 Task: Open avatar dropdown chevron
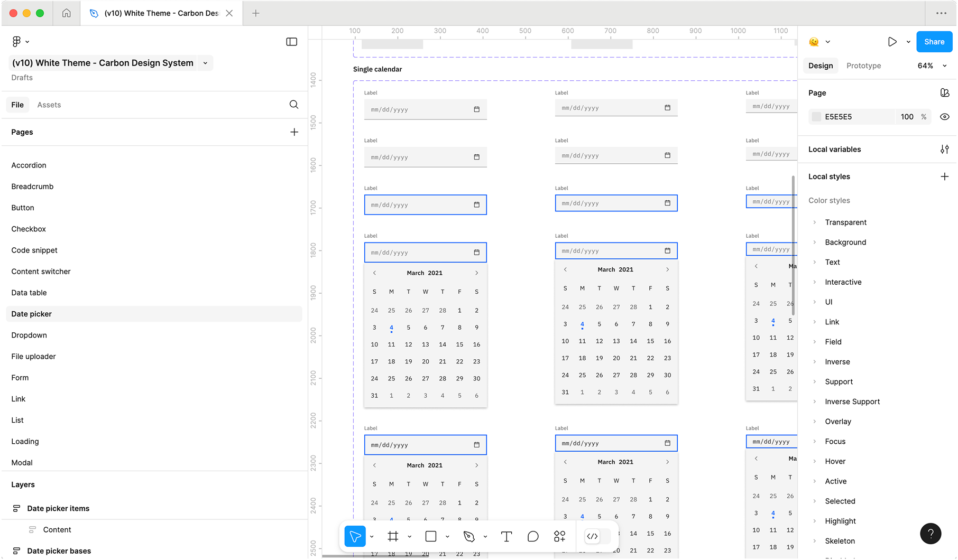tap(828, 42)
